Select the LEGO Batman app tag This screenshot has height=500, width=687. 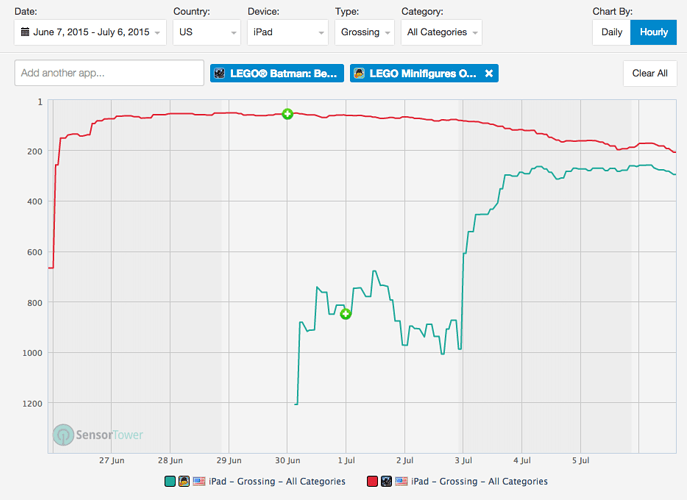277,73
